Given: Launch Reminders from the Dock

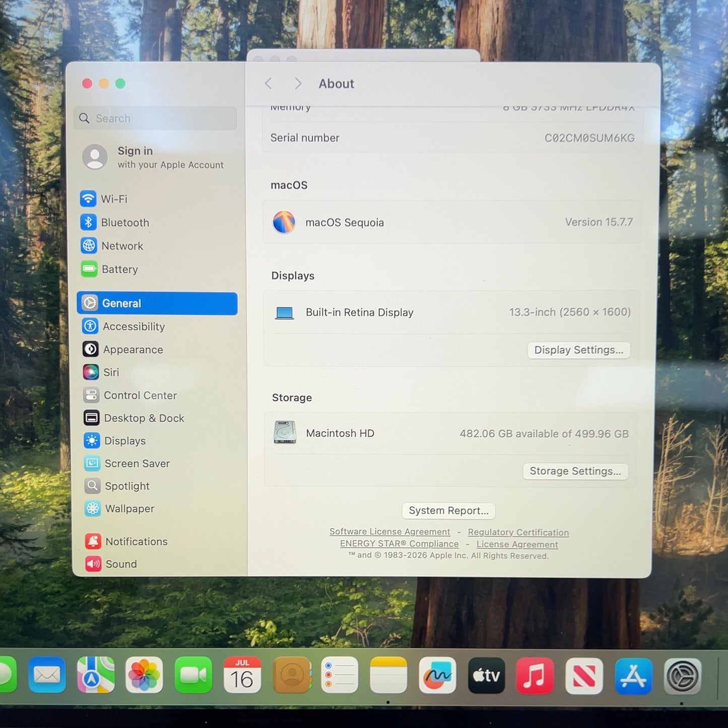Looking at the screenshot, I should point(340,675).
